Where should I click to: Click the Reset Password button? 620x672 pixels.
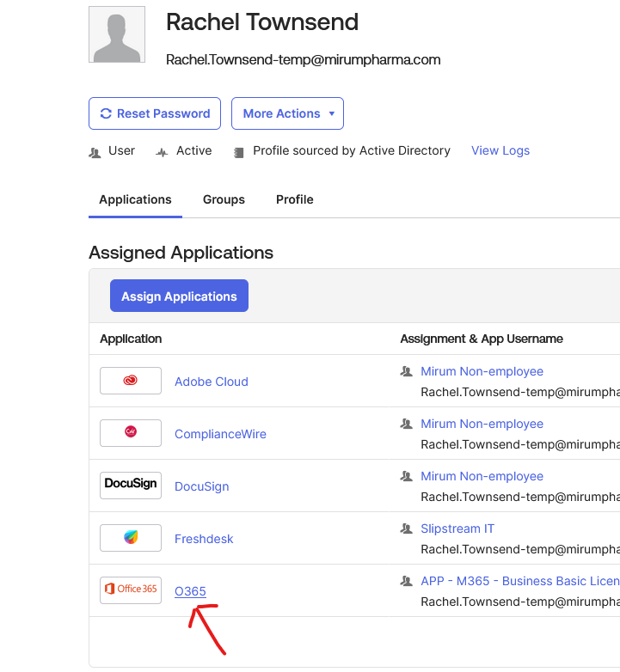click(x=155, y=113)
